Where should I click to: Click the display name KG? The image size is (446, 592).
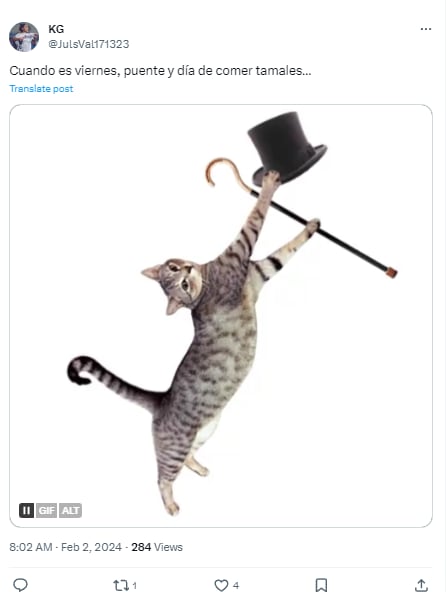click(x=56, y=29)
